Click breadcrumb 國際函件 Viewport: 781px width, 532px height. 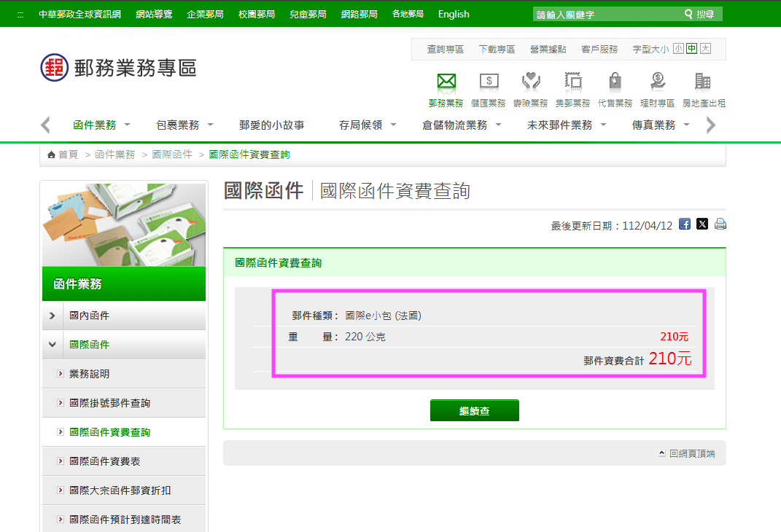click(x=172, y=154)
